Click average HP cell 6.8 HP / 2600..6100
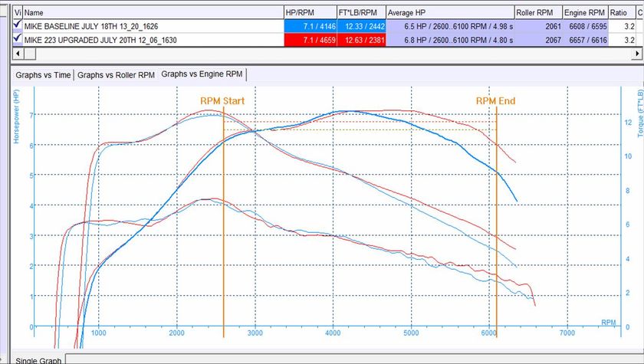This screenshot has width=644, height=364. pos(450,40)
